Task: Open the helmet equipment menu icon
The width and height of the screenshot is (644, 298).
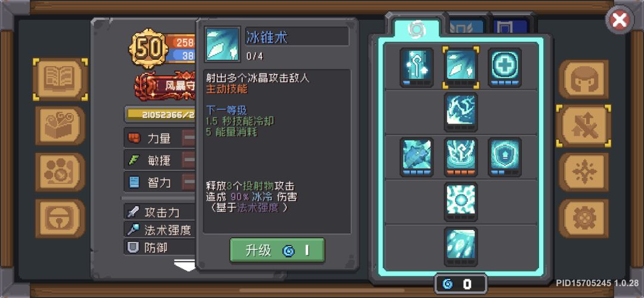Action: click(x=584, y=79)
